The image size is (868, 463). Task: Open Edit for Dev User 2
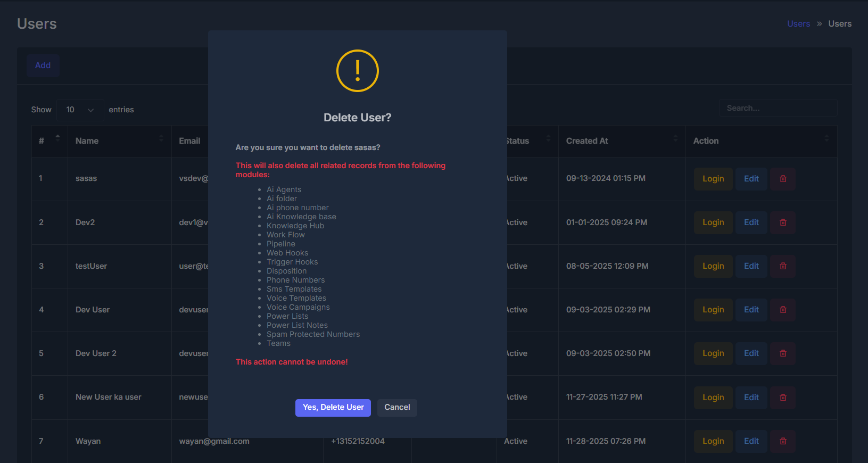tap(751, 353)
